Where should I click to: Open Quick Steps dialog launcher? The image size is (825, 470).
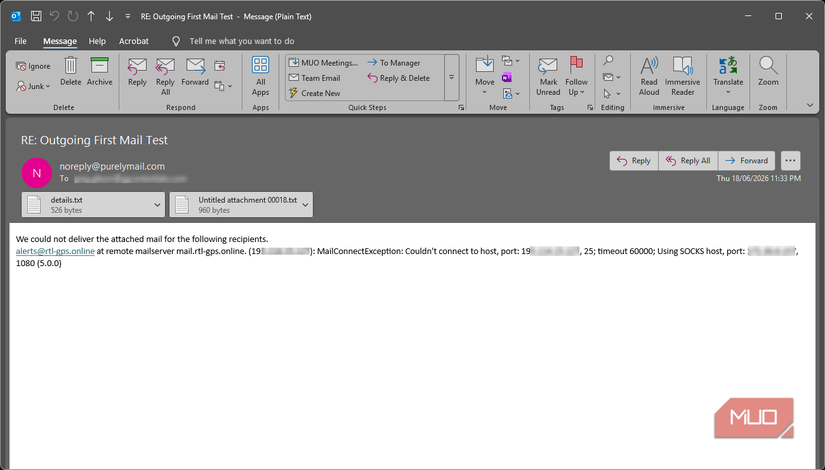pos(461,107)
